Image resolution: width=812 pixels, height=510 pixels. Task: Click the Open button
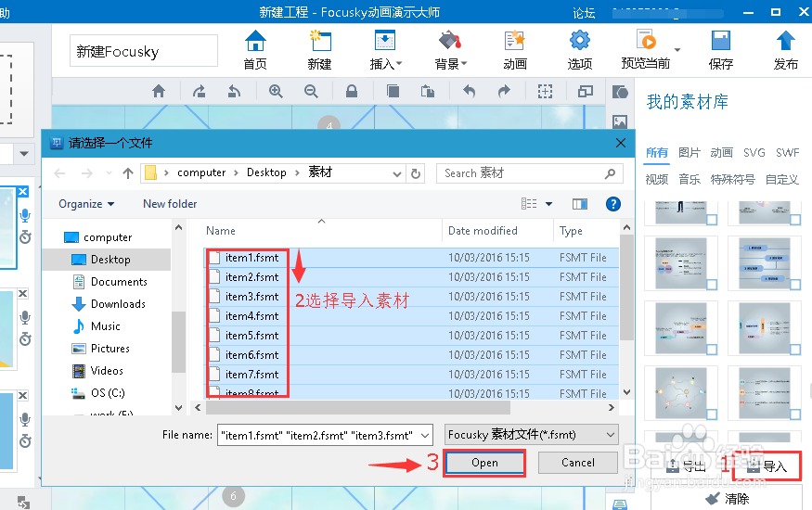point(484,463)
